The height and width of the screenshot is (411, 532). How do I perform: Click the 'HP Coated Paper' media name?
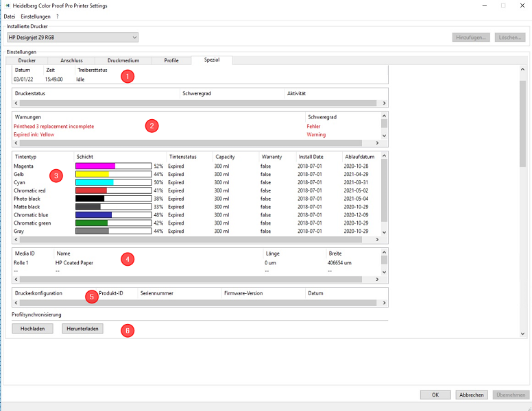[x=74, y=262]
